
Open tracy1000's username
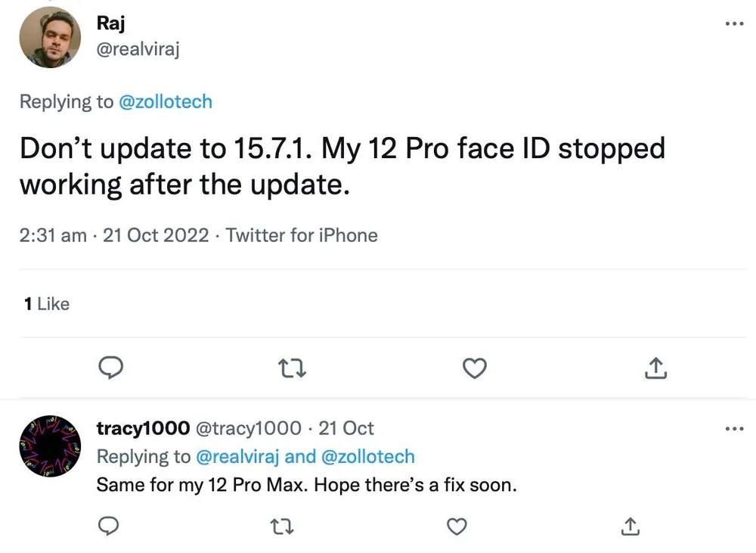click(143, 428)
